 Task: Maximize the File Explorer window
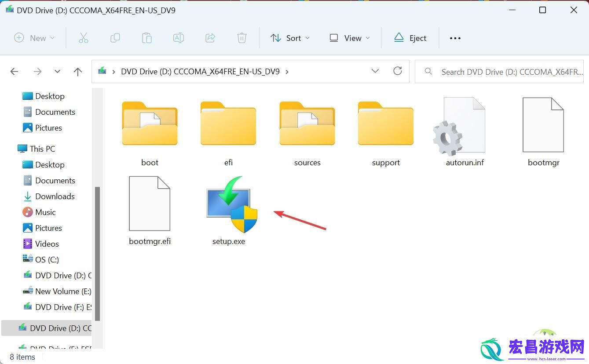tap(543, 10)
